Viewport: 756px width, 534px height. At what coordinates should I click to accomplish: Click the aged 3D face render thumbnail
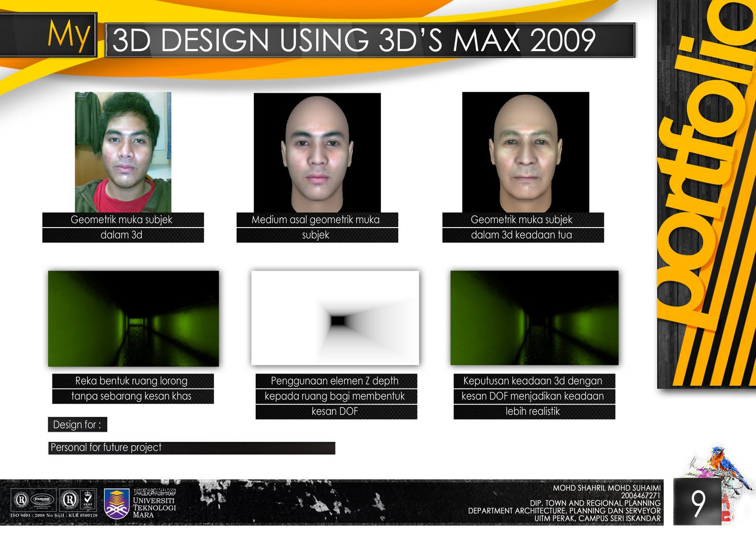click(x=525, y=152)
